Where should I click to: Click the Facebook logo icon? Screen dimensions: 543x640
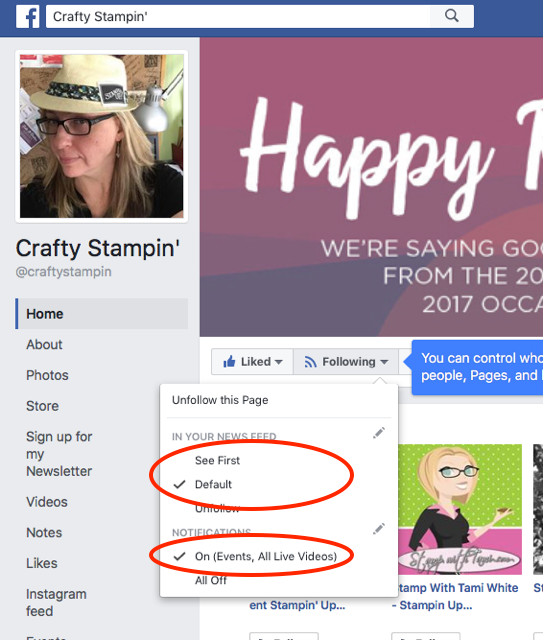point(28,16)
